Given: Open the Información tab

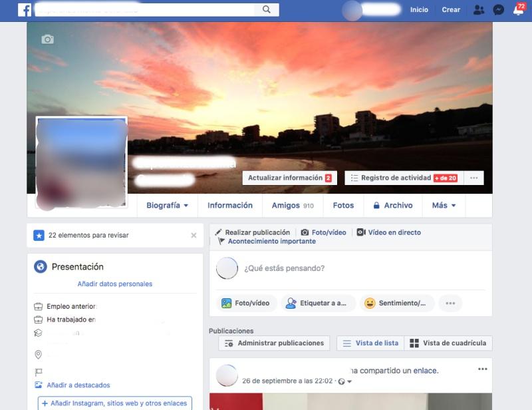Looking at the screenshot, I should point(230,206).
